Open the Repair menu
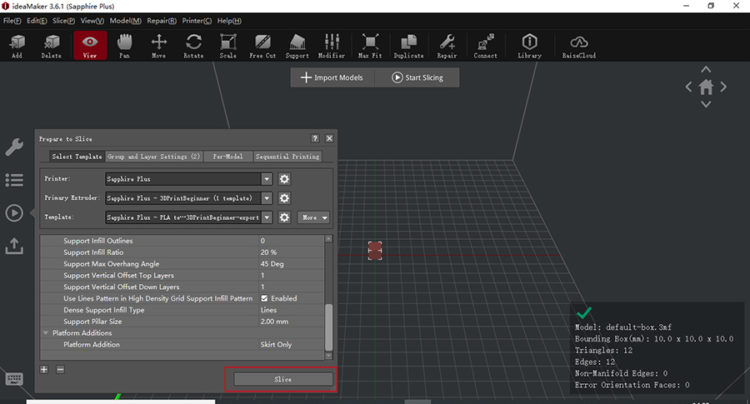Screen dimensions: 750x404 click(162, 21)
